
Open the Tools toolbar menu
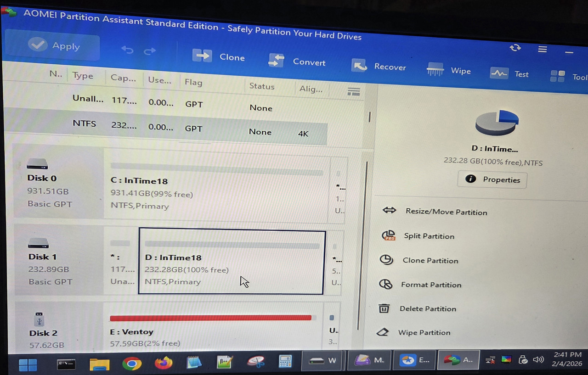coord(568,76)
